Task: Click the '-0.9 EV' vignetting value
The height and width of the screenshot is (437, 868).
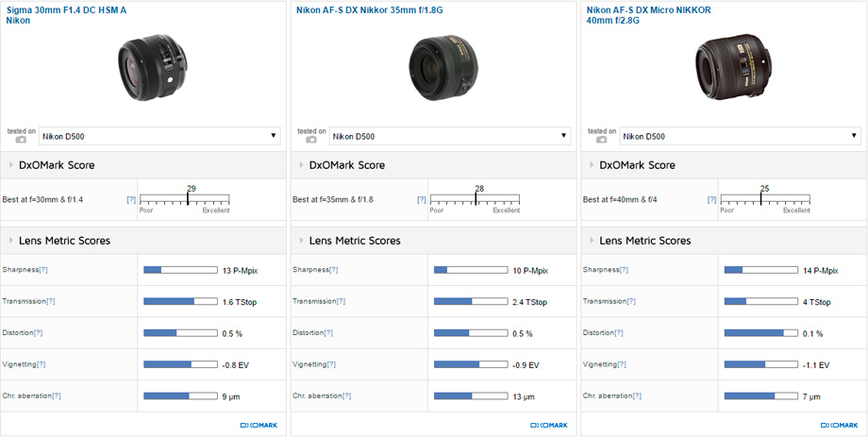Action: tap(526, 365)
